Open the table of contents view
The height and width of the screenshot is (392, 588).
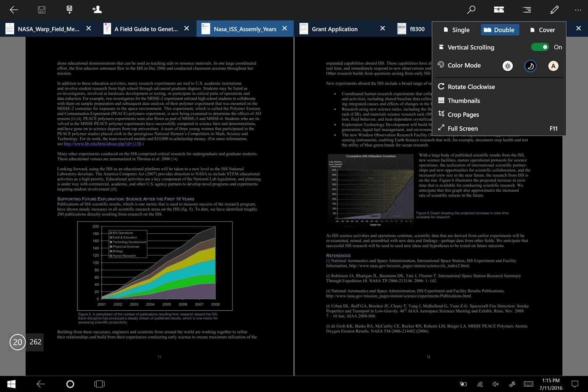click(x=527, y=9)
